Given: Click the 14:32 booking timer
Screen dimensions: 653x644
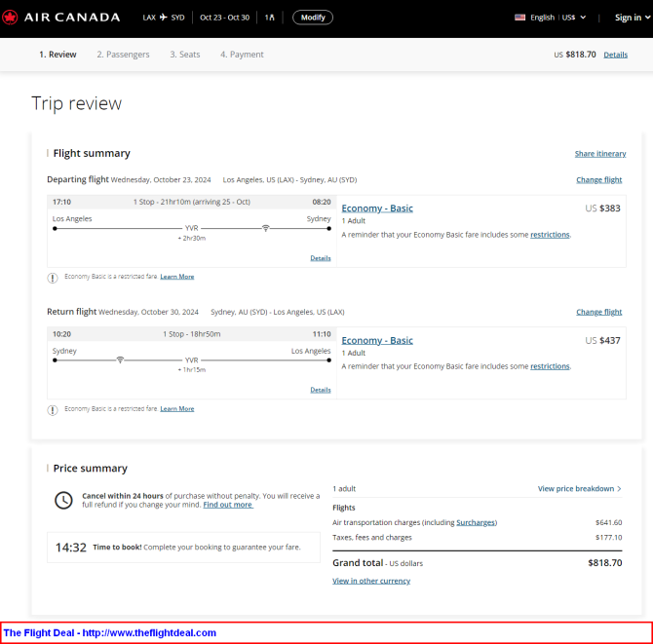Looking at the screenshot, I should [x=71, y=547].
